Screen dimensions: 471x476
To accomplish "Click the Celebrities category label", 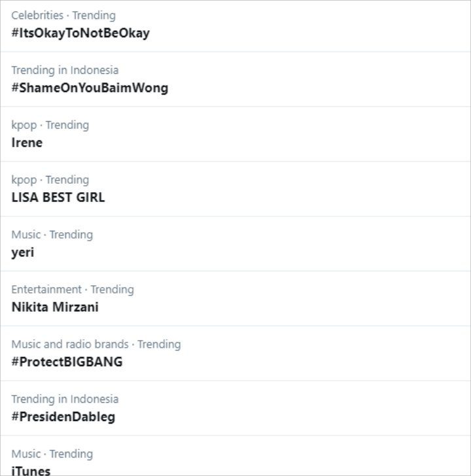I will (37, 15).
